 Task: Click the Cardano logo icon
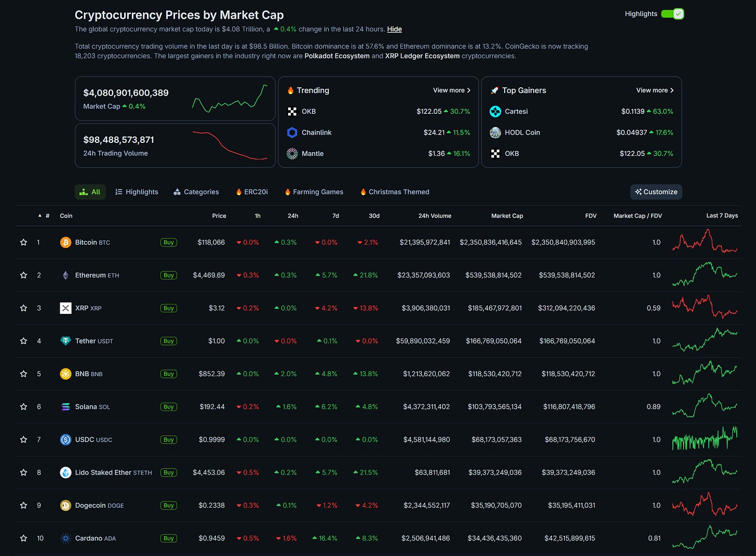tap(65, 538)
